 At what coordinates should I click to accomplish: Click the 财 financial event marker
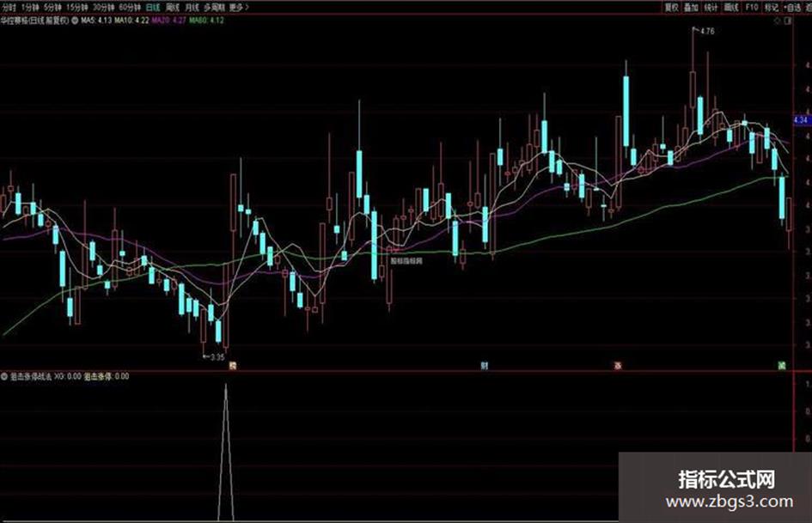pos(485,366)
